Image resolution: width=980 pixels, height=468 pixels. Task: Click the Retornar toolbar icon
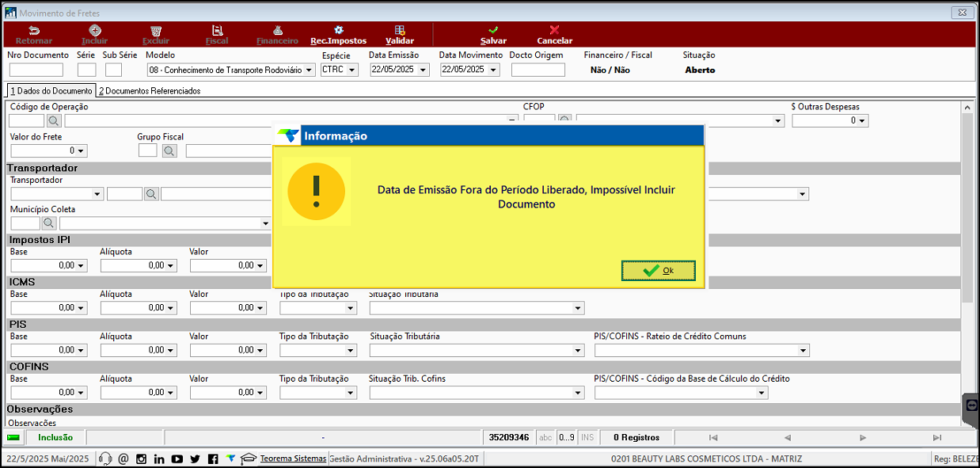point(34,30)
